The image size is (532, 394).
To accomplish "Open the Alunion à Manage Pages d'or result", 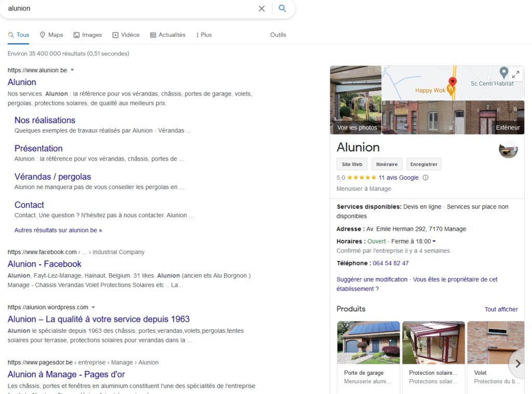I will point(66,374).
